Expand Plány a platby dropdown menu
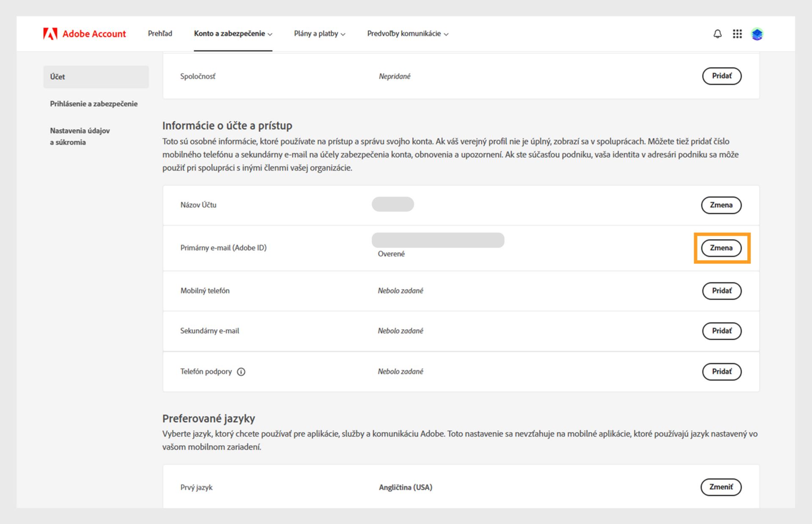This screenshot has width=812, height=524. pos(320,34)
